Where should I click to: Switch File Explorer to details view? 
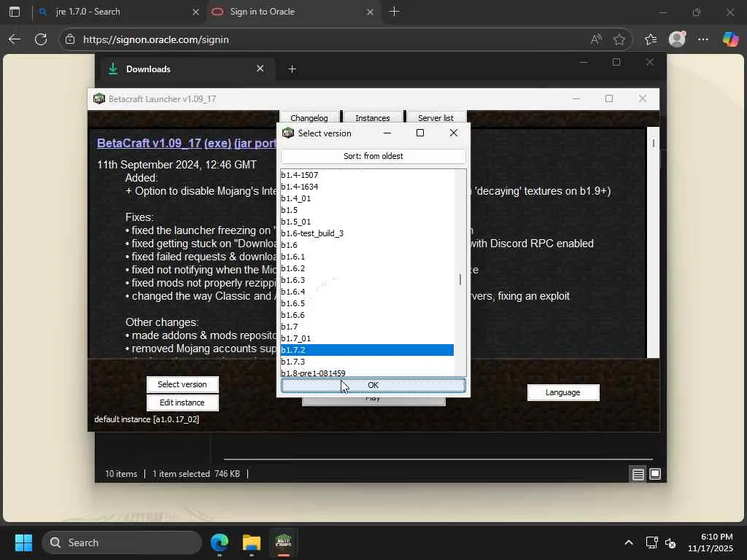[x=638, y=474]
